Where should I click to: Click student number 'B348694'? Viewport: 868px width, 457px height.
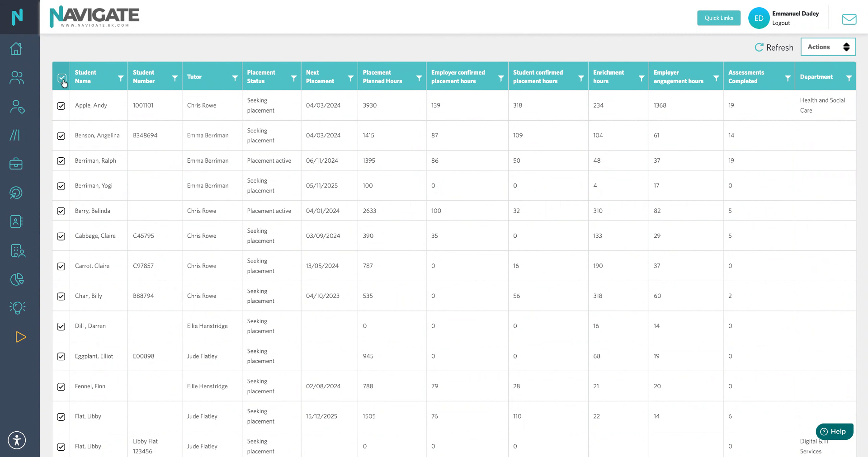point(145,135)
